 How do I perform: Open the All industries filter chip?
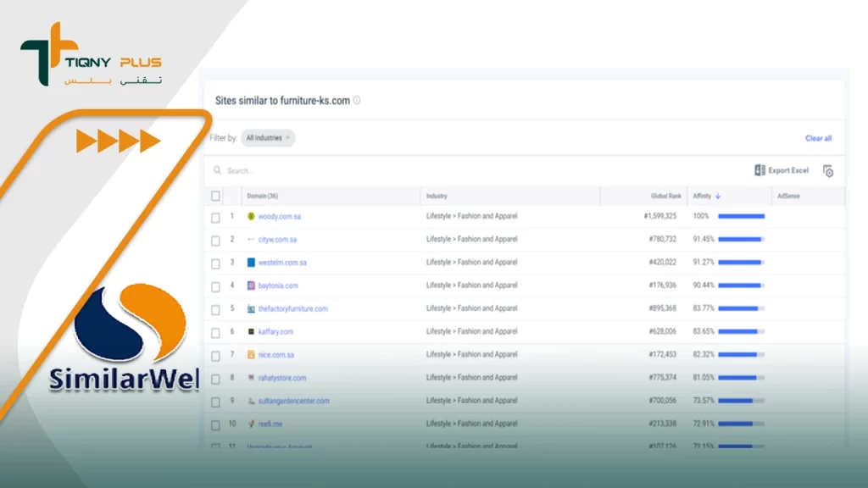(x=264, y=138)
